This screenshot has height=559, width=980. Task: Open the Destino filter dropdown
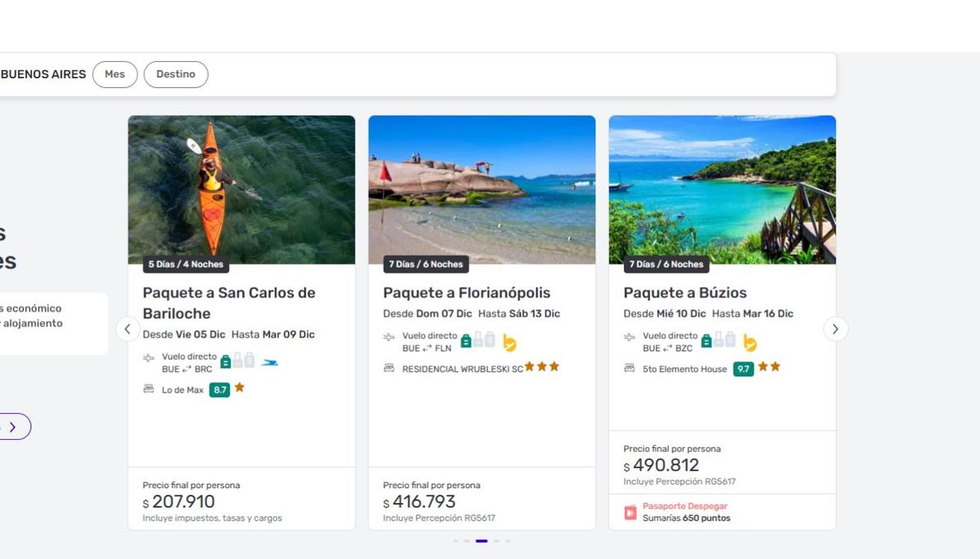(x=176, y=74)
